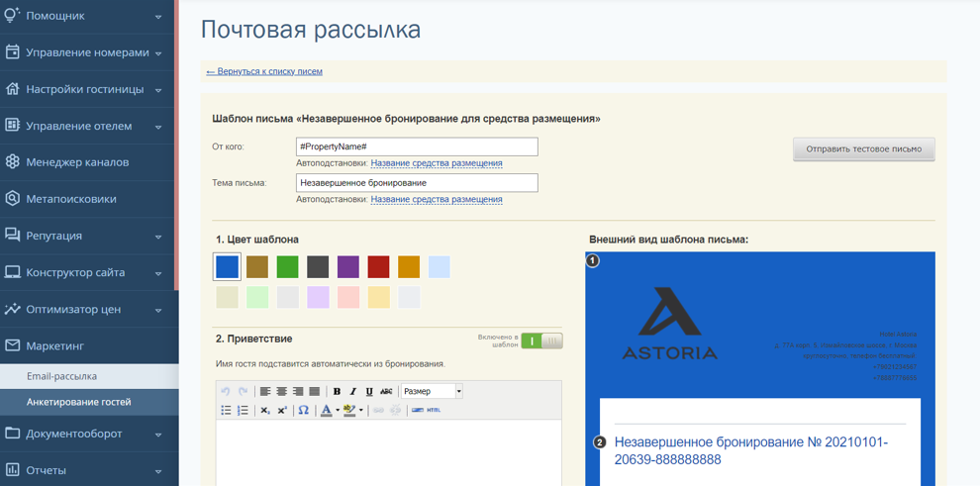Screen dimensions: 980x486
Task: Open highlight color palette dropdown arrow
Action: pos(360,411)
